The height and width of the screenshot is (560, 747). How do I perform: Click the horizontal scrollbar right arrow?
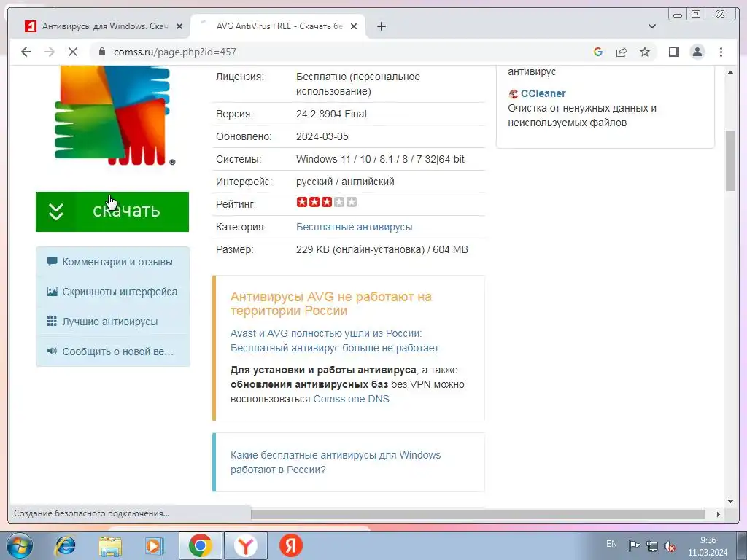719,514
